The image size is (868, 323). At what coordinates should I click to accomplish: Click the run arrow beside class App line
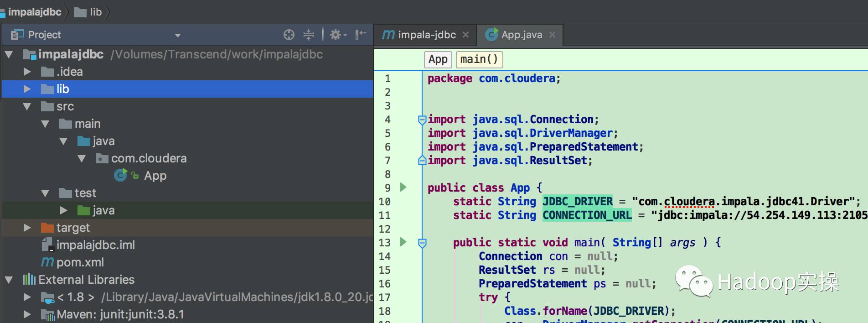[403, 187]
